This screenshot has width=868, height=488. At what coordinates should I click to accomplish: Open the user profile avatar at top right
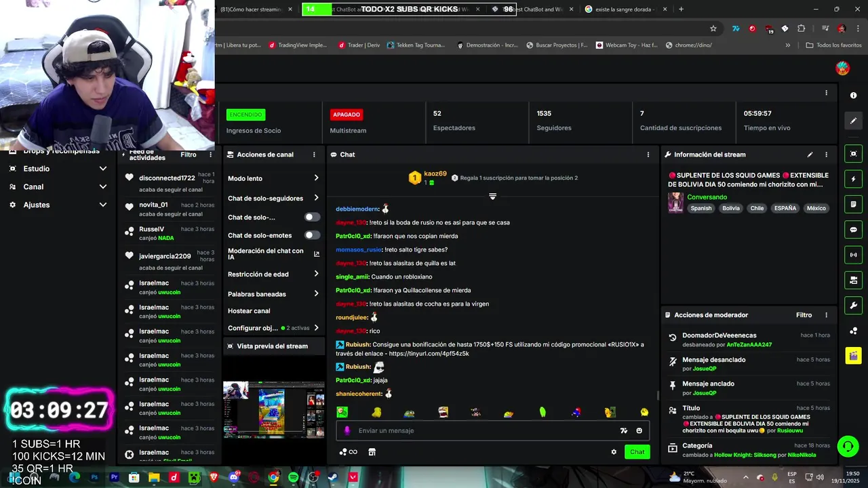(x=842, y=68)
